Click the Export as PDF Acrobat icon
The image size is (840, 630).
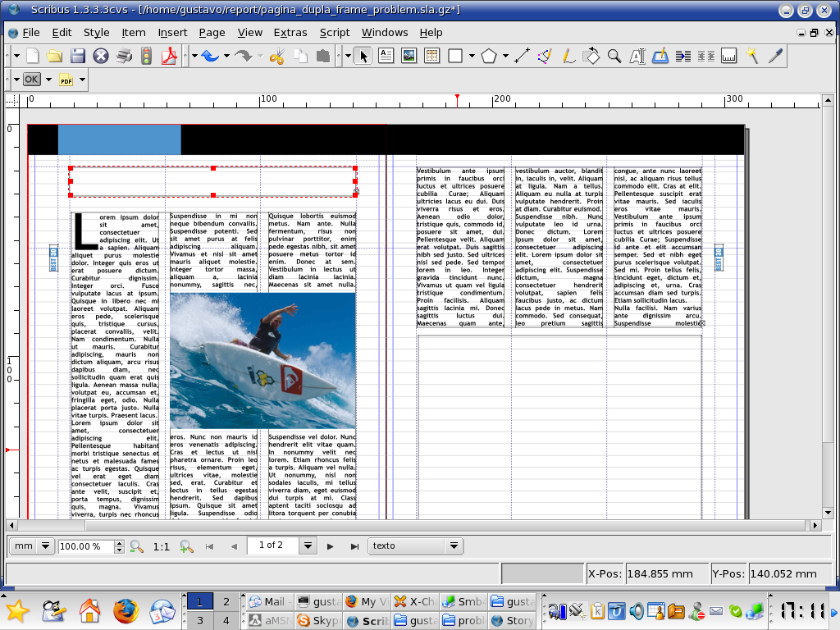pyautogui.click(x=170, y=56)
